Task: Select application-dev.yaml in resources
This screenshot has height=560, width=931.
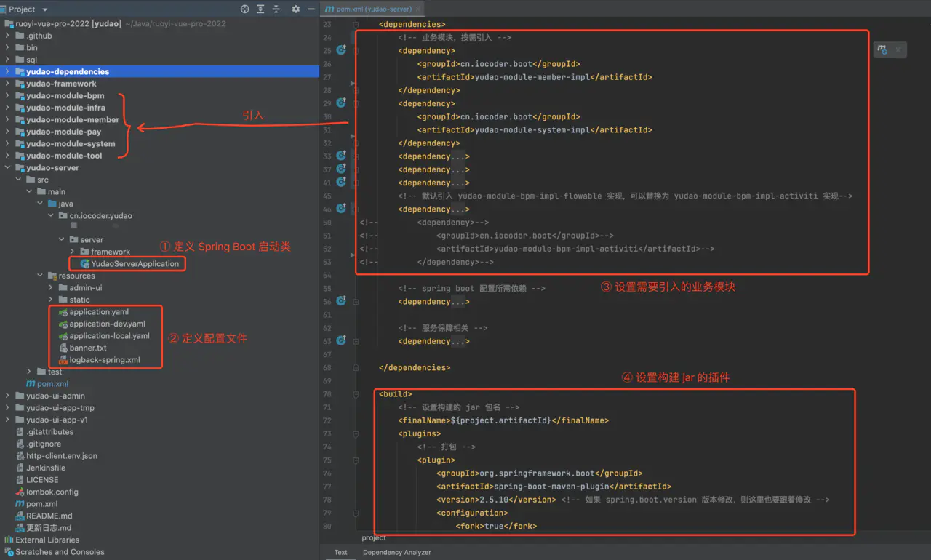Action: point(107,324)
